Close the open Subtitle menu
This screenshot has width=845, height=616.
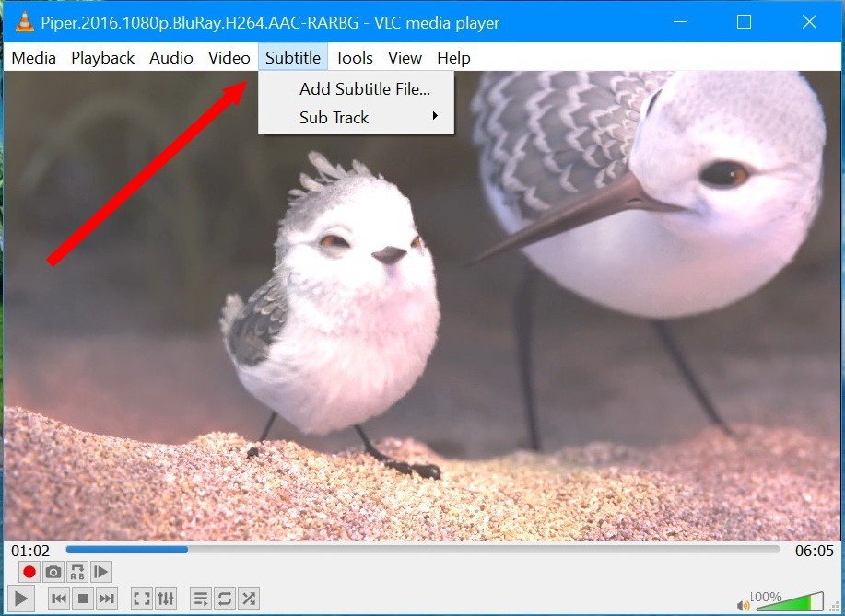coord(293,58)
